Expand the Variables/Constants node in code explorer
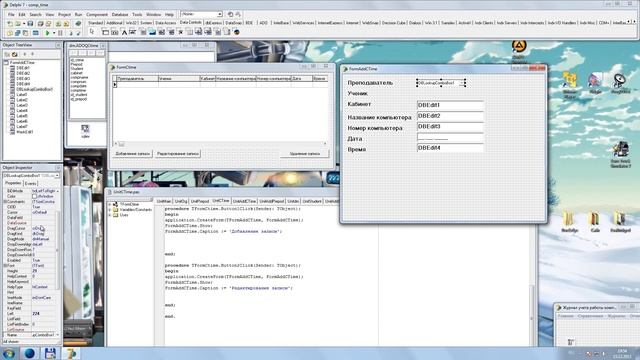This screenshot has height=360, width=640. click(110, 209)
